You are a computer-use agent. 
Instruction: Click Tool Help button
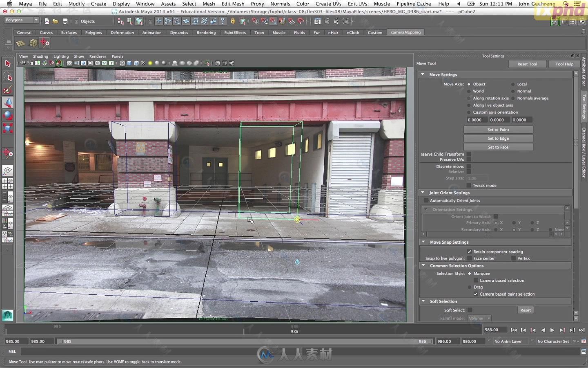tap(564, 64)
